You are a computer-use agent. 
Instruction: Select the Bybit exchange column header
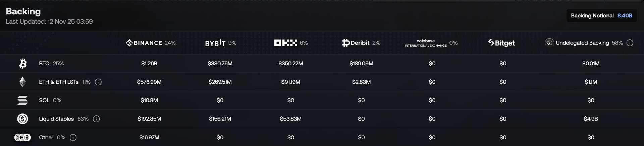pos(215,43)
